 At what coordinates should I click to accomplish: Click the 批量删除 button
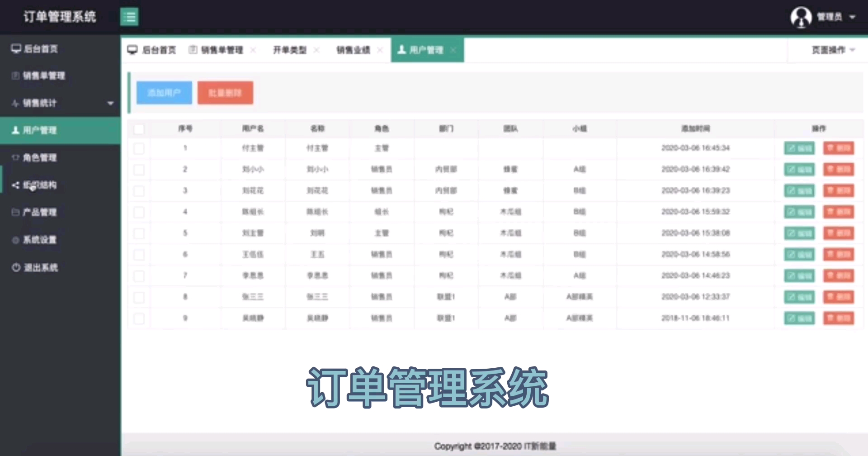tap(225, 92)
